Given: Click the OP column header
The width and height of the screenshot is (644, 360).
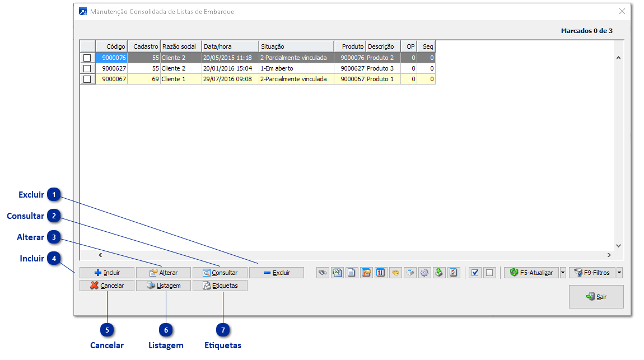Looking at the screenshot, I should [409, 46].
